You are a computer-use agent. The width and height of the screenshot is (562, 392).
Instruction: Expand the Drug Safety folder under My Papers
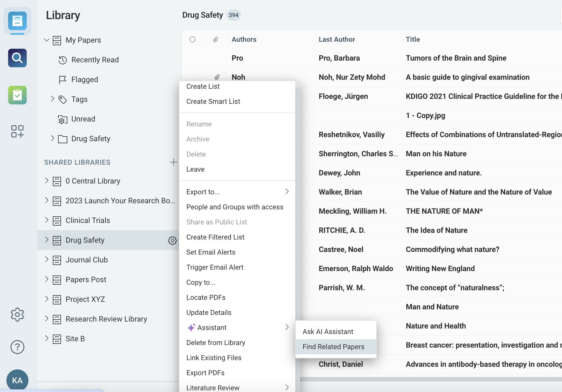tap(53, 138)
